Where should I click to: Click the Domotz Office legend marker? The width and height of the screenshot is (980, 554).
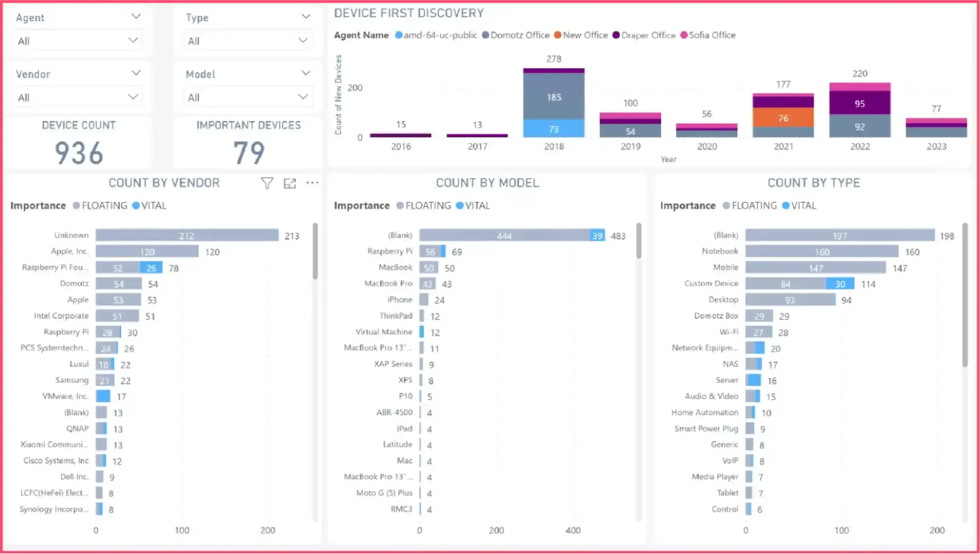pyautogui.click(x=485, y=35)
